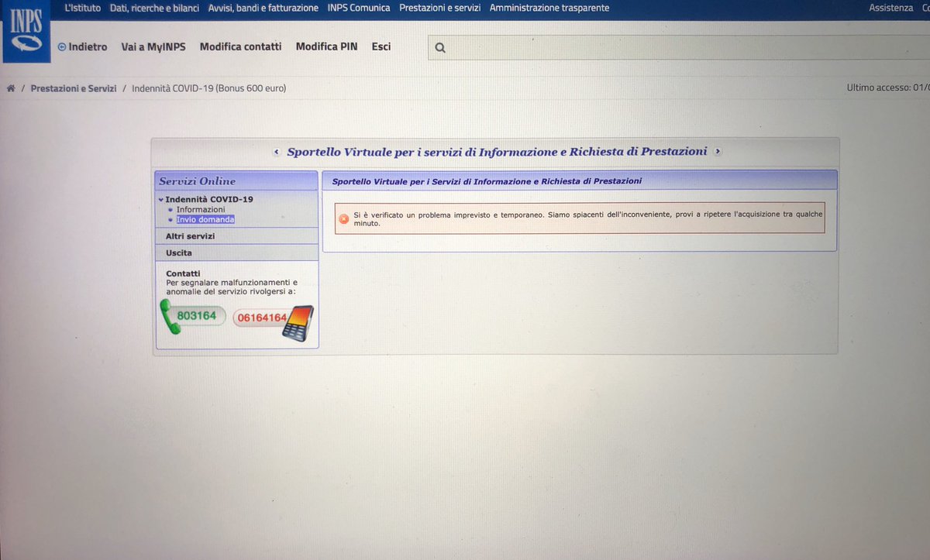Viewport: 930px width, 560px height.
Task: Click the search magnifier icon
Action: point(440,48)
